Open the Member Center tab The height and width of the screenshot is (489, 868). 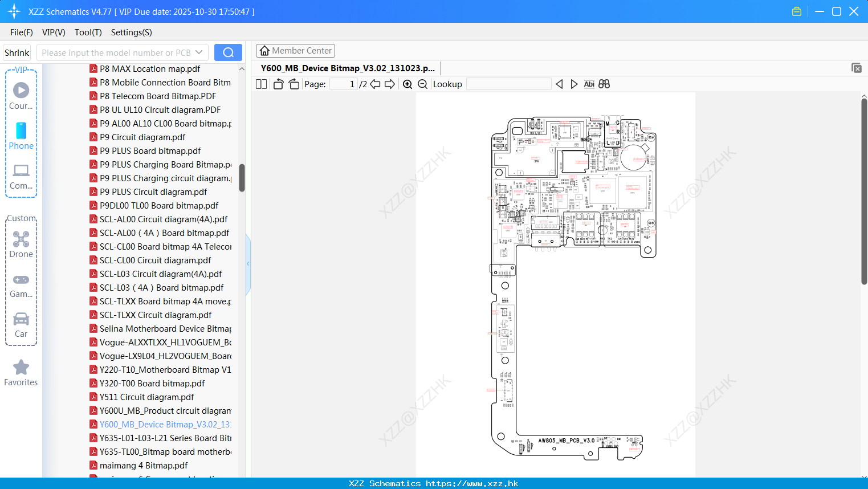pos(295,51)
